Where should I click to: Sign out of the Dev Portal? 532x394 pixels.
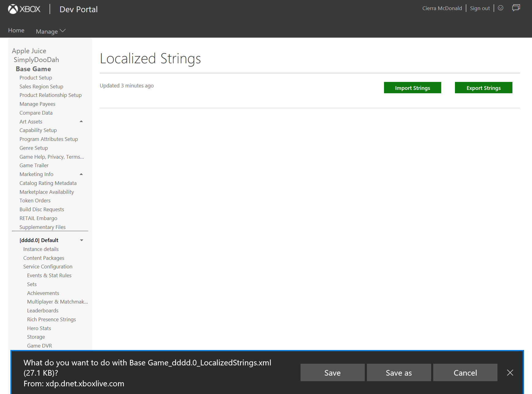coord(480,8)
